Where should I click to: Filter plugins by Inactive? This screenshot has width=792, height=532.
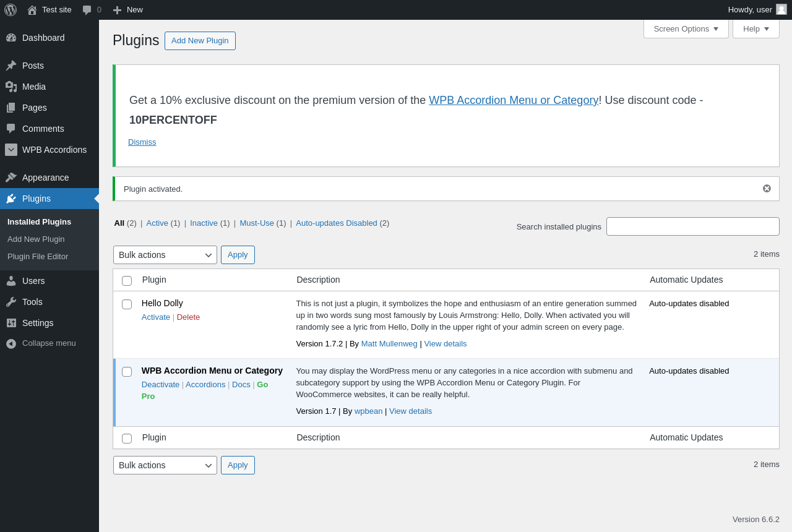204,223
